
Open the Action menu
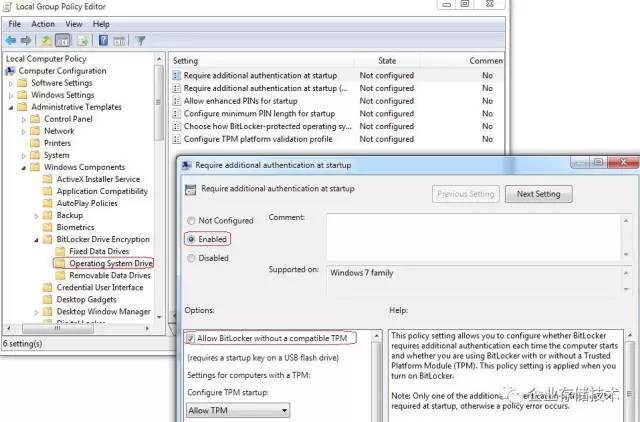coord(43,24)
